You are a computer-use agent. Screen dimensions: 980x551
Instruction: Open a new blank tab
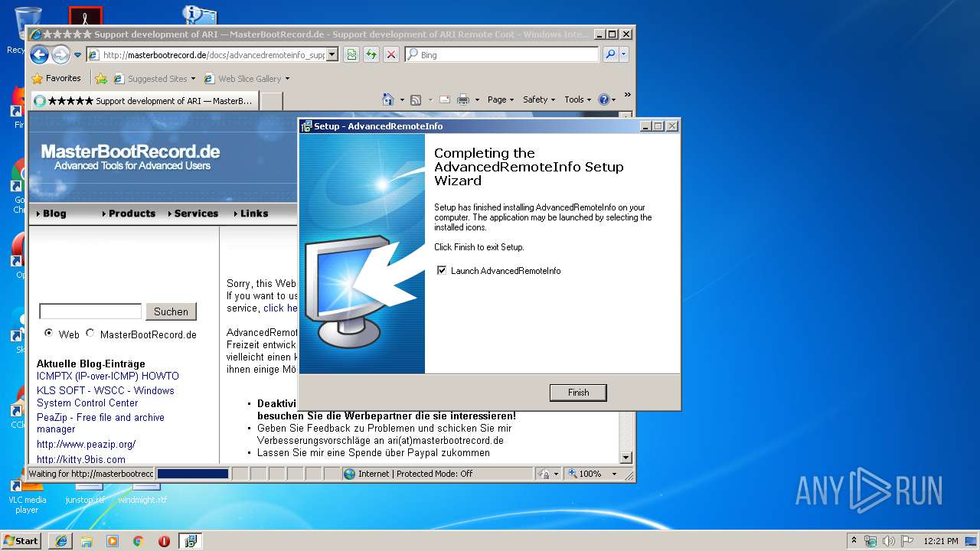[x=272, y=100]
